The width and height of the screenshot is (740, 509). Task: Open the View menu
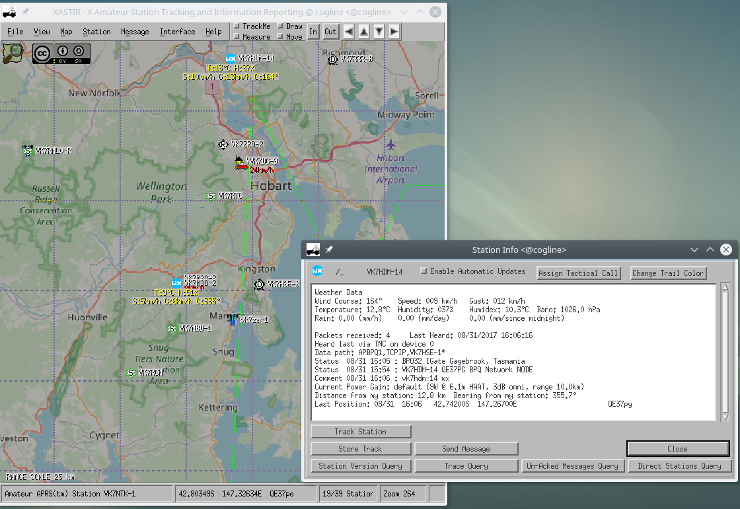pos(42,32)
